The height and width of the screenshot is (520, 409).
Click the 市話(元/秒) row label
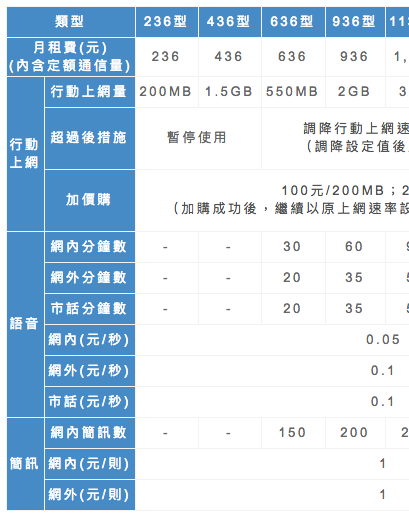point(90,402)
